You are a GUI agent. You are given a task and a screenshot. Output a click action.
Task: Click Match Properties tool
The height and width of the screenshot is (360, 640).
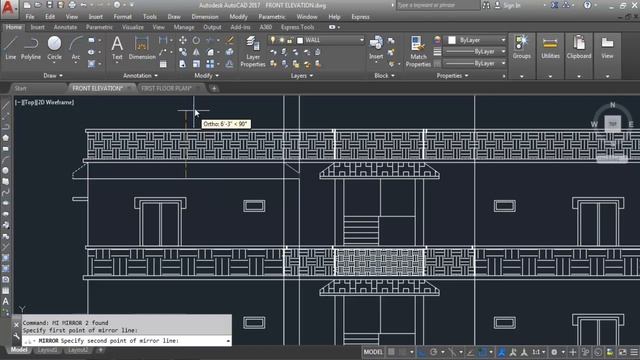pos(418,51)
